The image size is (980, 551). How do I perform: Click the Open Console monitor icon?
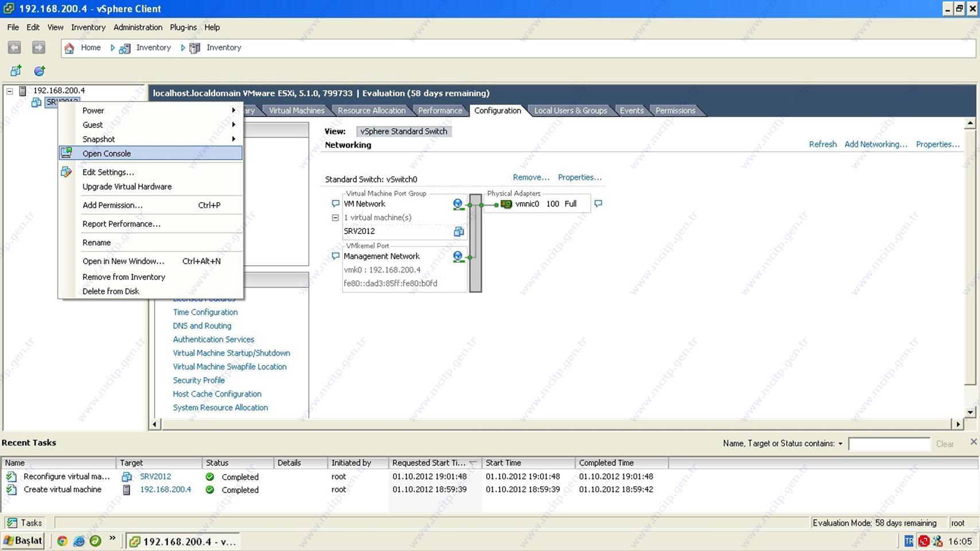click(x=67, y=153)
